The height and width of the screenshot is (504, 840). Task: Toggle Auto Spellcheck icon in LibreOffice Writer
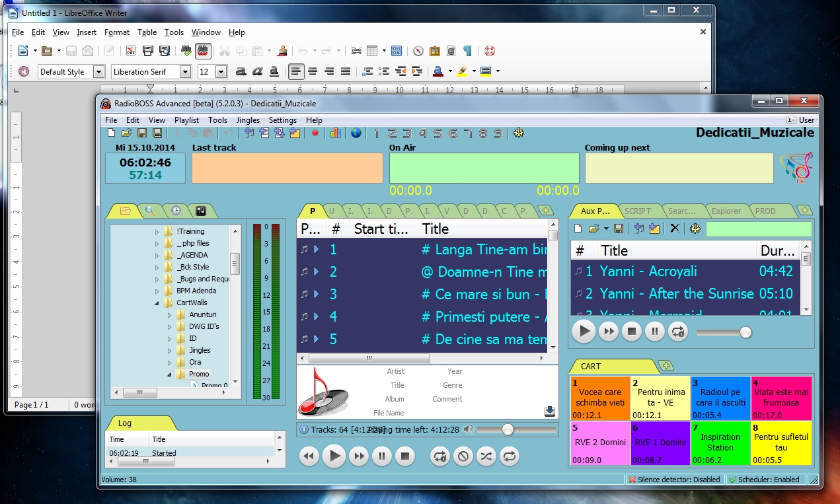click(x=204, y=51)
